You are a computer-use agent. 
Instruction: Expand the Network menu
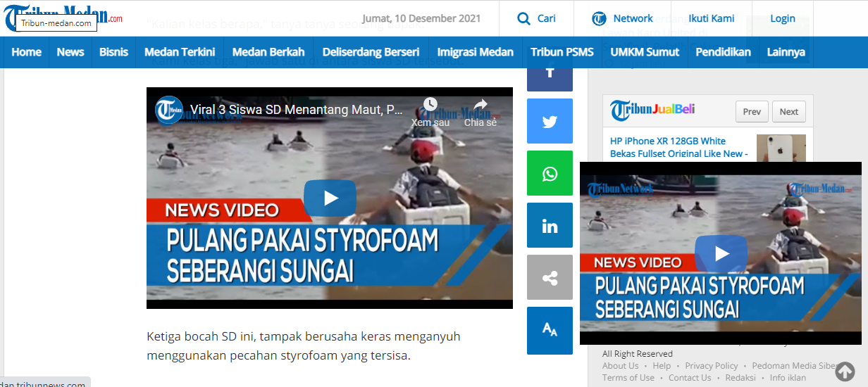(x=623, y=18)
